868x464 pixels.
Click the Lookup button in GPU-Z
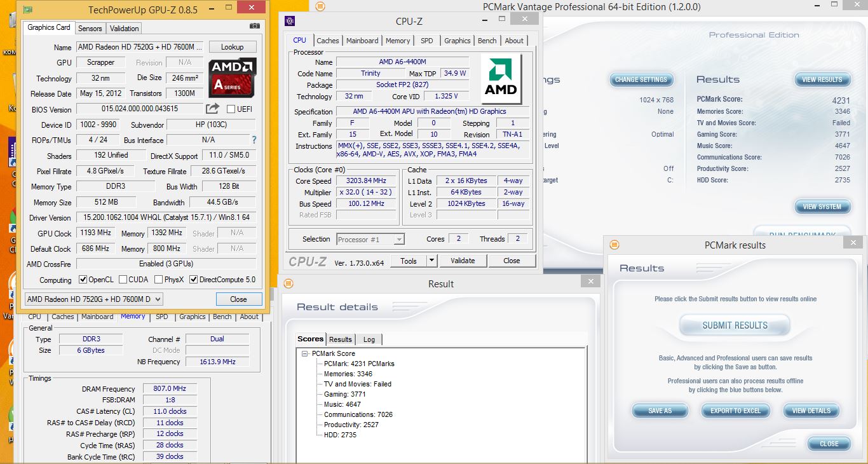pos(232,47)
